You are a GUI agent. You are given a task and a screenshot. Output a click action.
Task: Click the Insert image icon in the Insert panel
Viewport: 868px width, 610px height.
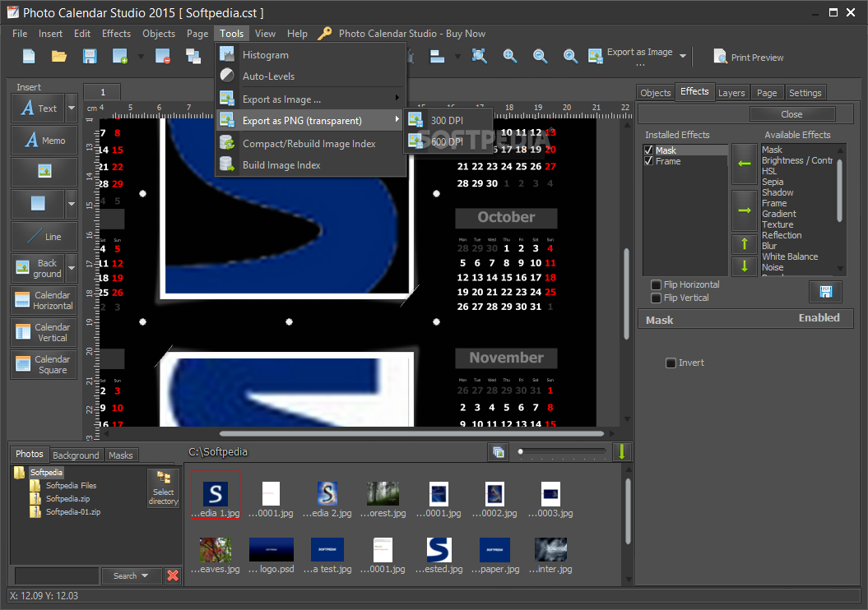point(44,172)
